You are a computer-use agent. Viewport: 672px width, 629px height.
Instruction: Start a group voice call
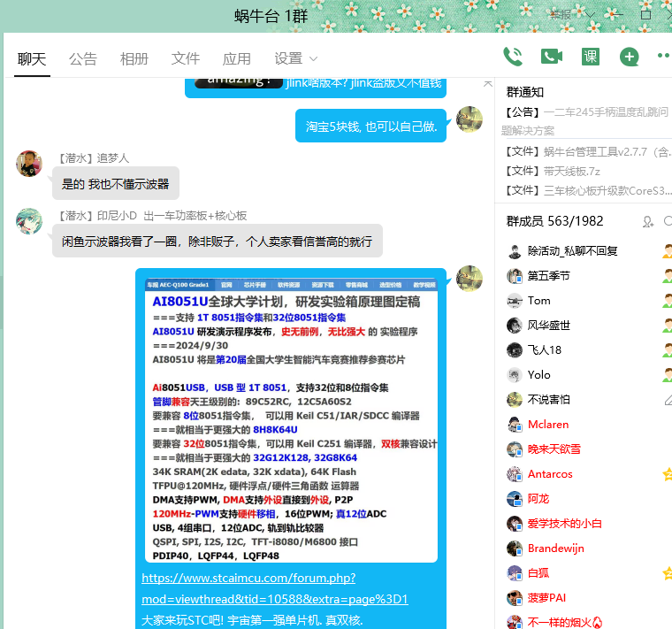pyautogui.click(x=513, y=57)
